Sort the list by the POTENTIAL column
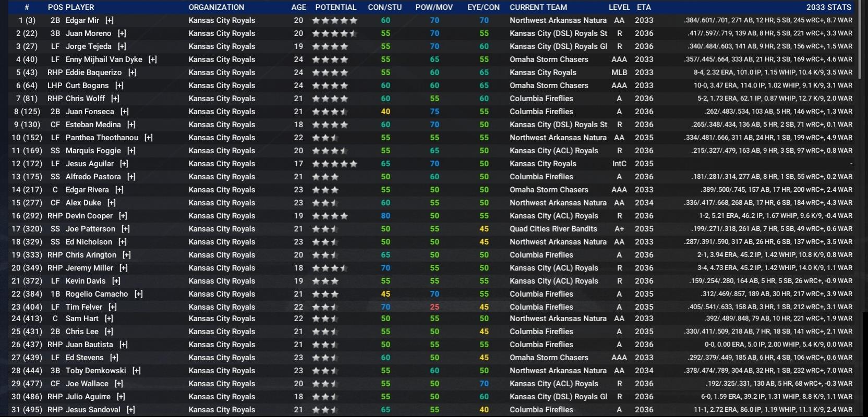 click(335, 7)
